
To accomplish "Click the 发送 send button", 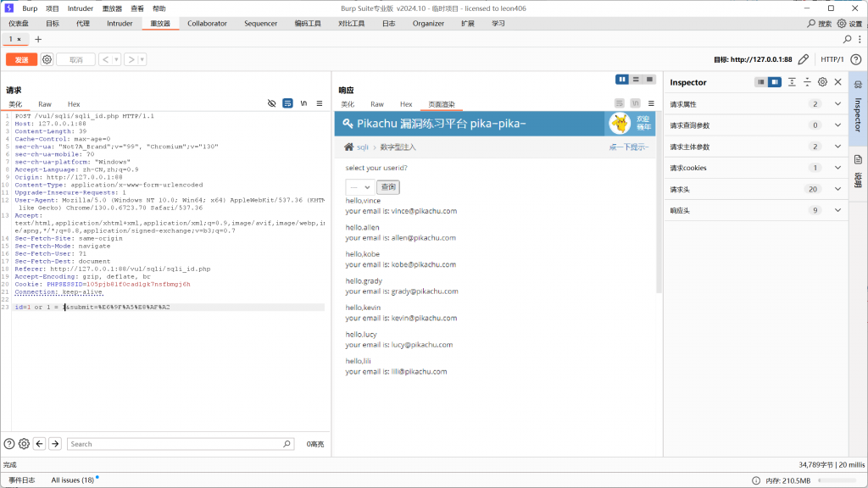I will (21, 60).
